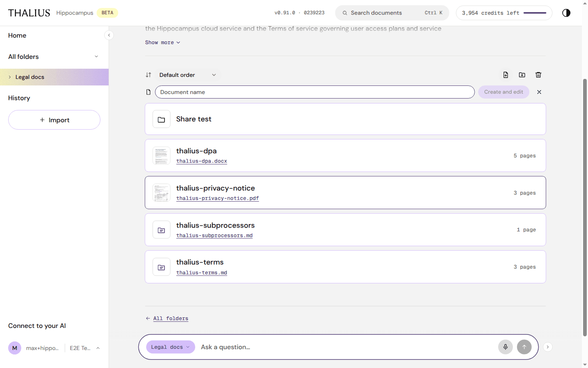Open thalius-terms.md link
Screen dimensions: 588x368
coord(202,273)
